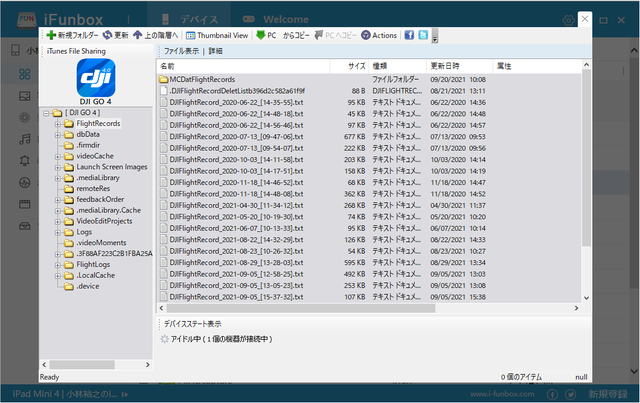Sort by the 種類 column header
The image size is (640, 403).
(x=398, y=66)
